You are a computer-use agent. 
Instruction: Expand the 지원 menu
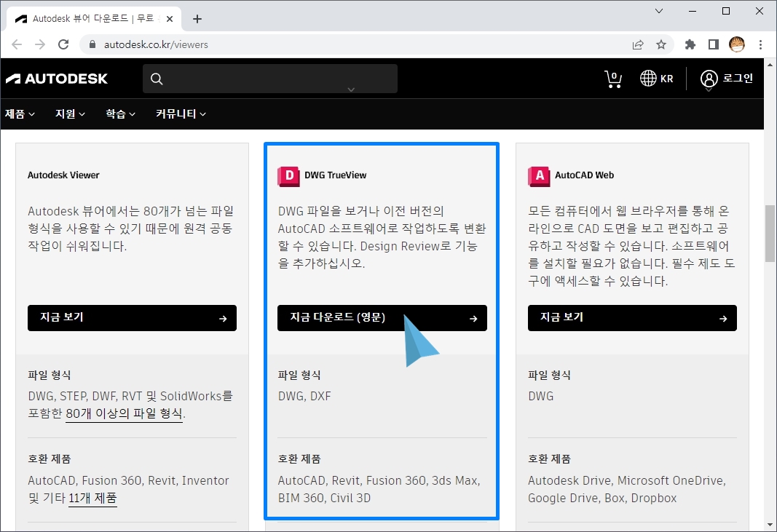pos(70,114)
